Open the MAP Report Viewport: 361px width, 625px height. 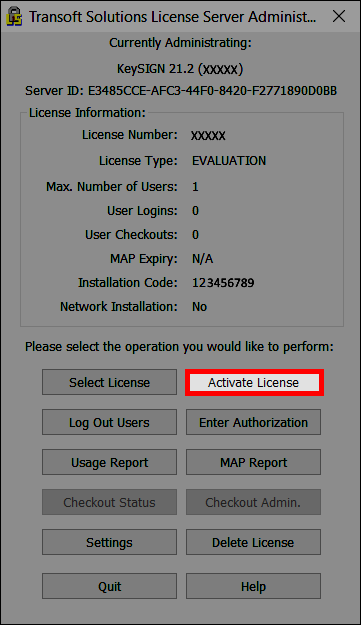(x=253, y=462)
